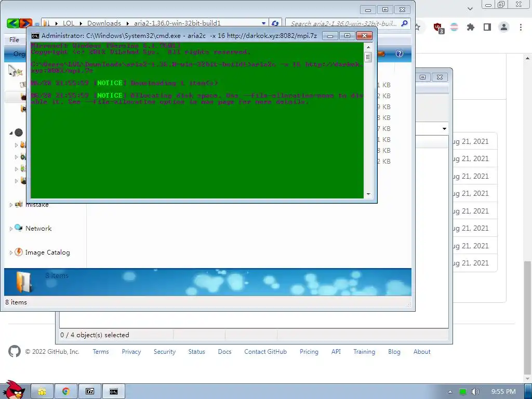The height and width of the screenshot is (399, 532).
Task: Click the orange Forward arrow in Explorer
Action: (26, 23)
